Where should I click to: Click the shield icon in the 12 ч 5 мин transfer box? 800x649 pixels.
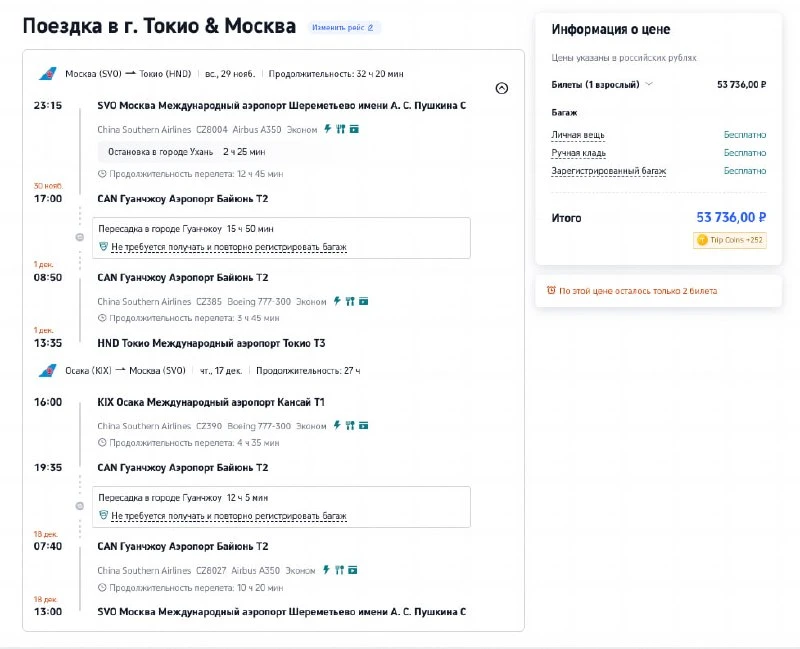click(103, 515)
